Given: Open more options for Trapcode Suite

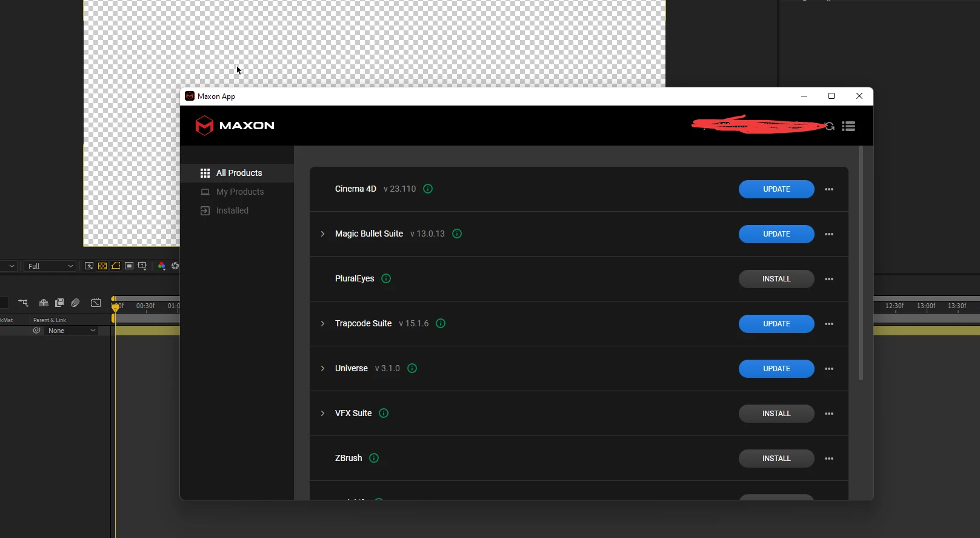Looking at the screenshot, I should (x=829, y=324).
